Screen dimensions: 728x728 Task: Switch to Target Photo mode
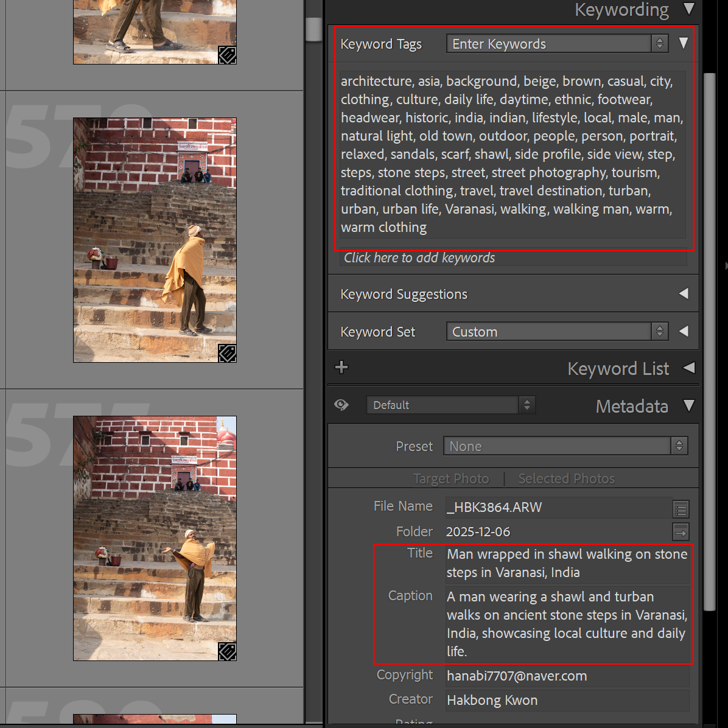(x=451, y=479)
